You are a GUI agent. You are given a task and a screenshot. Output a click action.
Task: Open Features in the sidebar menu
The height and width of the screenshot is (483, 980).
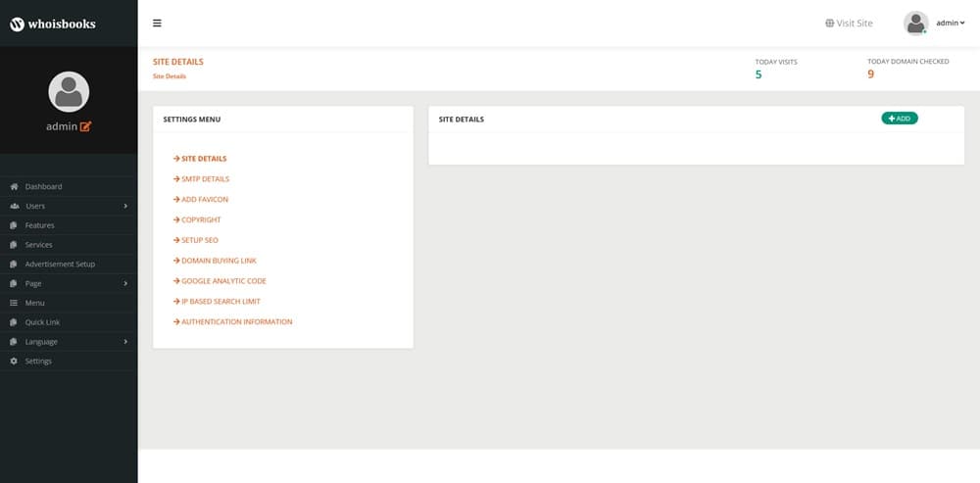coord(39,225)
